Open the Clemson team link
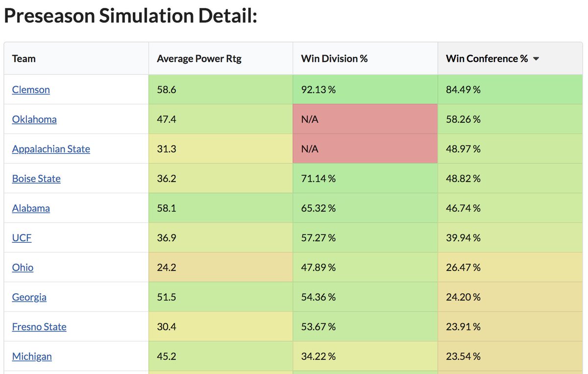 coord(31,90)
